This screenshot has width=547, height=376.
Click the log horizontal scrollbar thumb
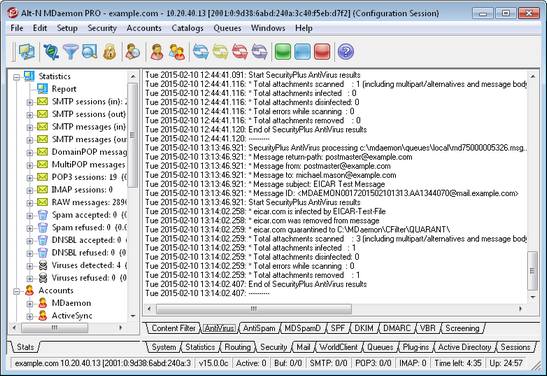pos(254,309)
